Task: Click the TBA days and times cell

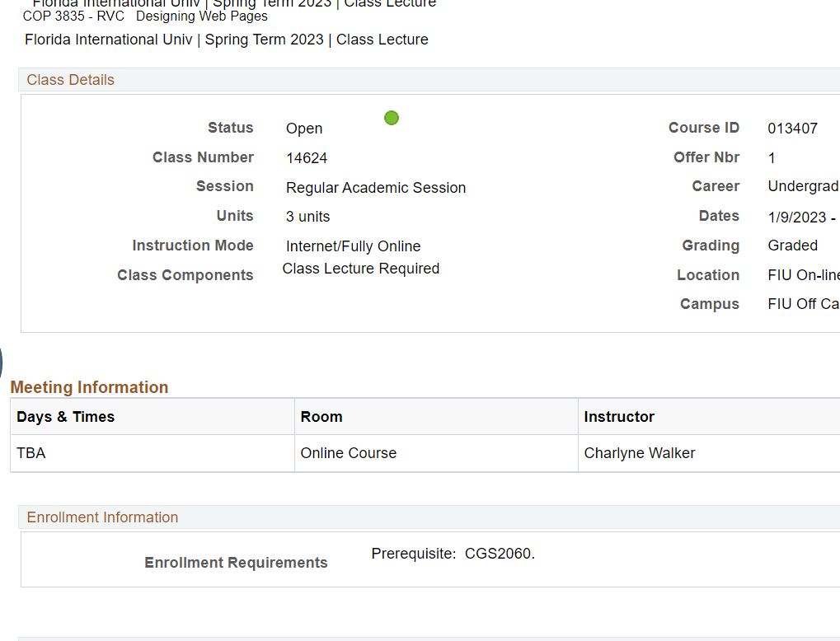Action: pos(31,453)
